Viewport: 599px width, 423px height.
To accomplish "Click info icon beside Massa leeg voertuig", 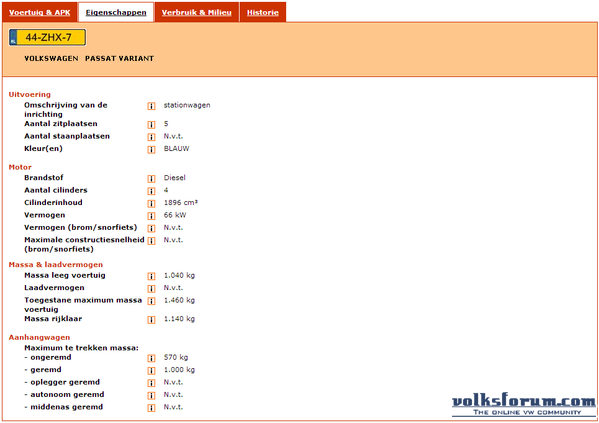I will coord(151,276).
